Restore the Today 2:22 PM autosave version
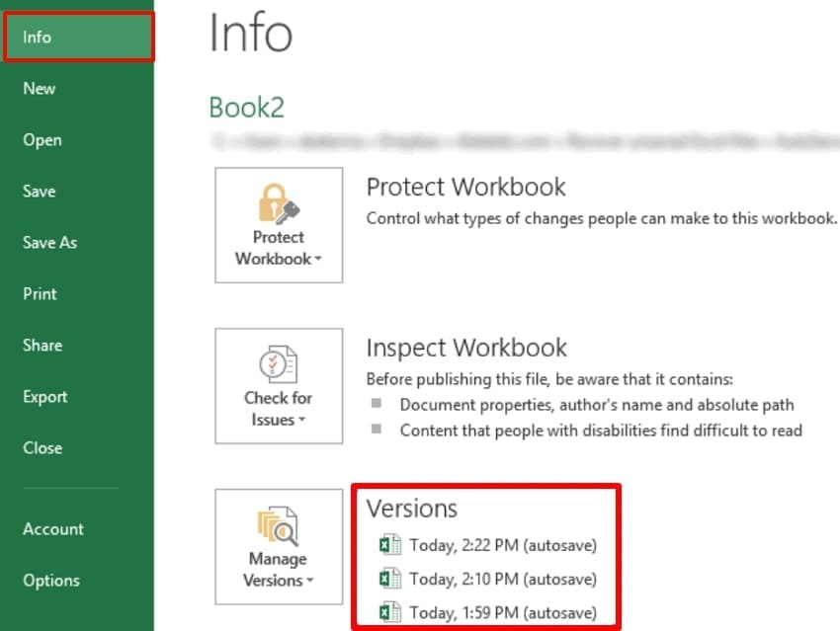840x631 pixels. 502,544
